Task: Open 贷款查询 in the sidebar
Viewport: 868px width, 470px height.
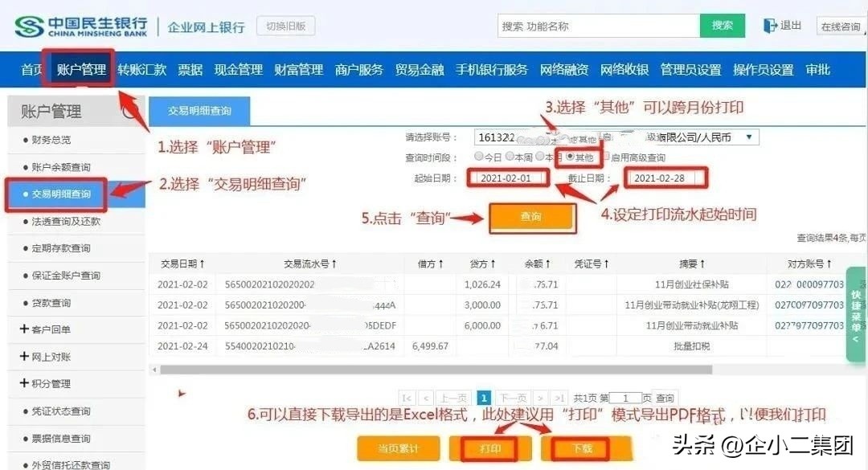Action: pos(51,303)
